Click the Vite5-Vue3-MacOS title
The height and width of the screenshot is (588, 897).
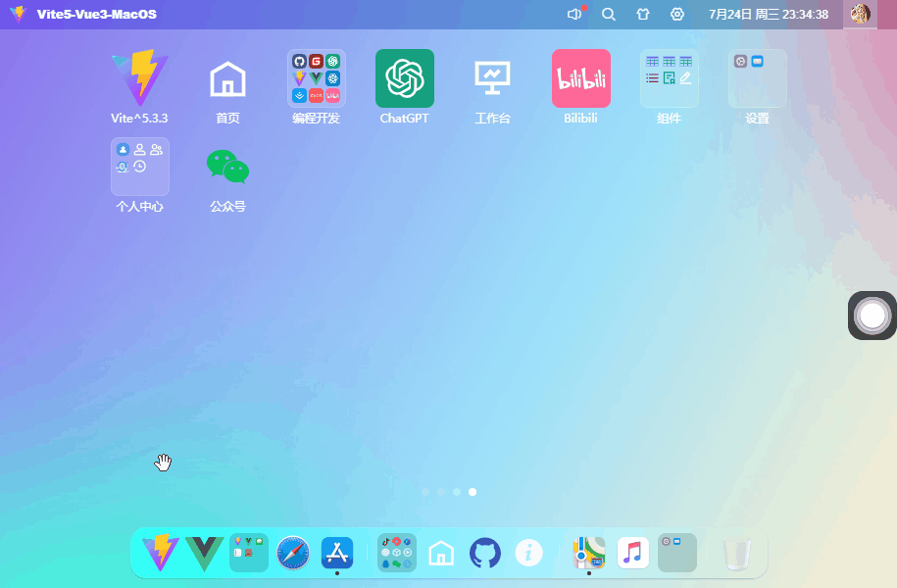coord(97,15)
